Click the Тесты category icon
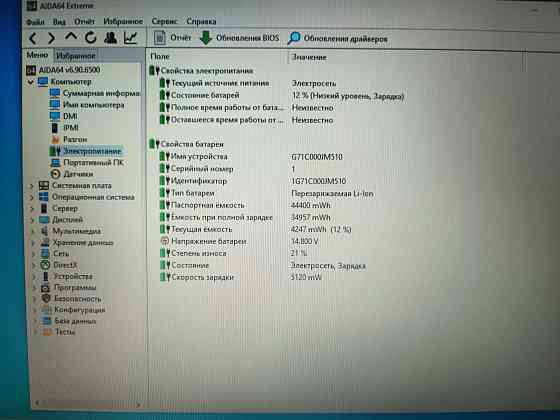The width and height of the screenshot is (560, 420). pyautogui.click(x=48, y=332)
